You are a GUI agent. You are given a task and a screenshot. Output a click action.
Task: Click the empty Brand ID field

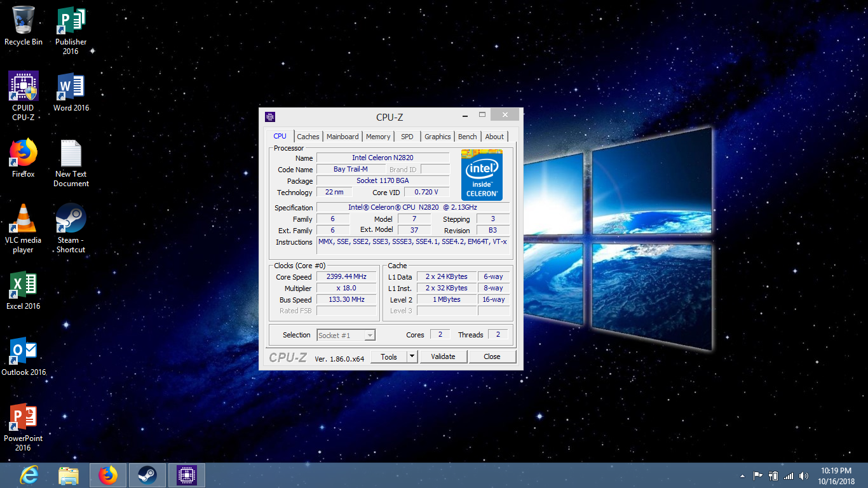pyautogui.click(x=435, y=169)
